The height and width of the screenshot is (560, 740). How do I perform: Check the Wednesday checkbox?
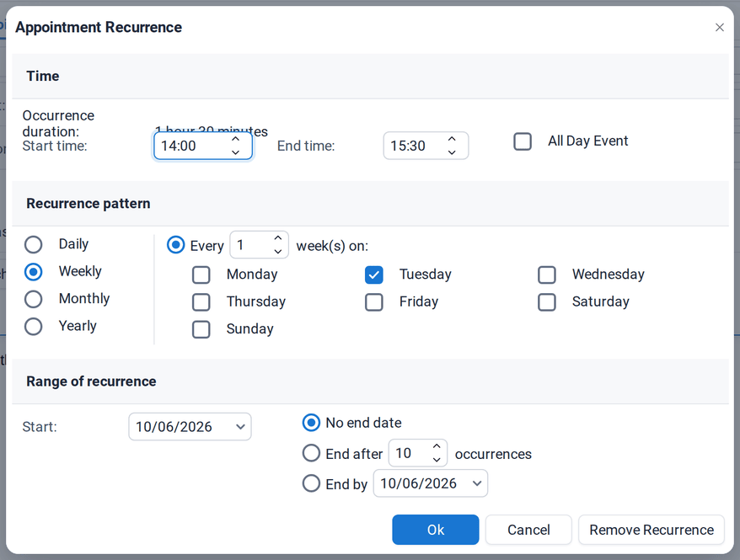(547, 275)
